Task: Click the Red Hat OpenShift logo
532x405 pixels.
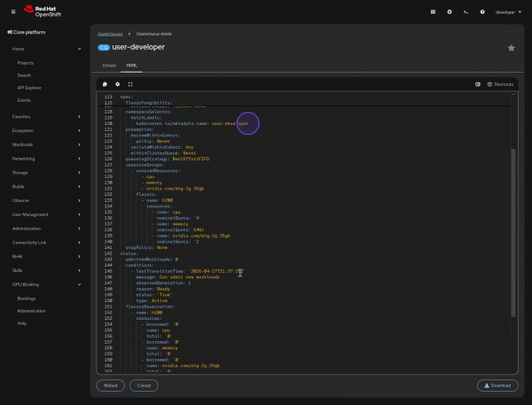Action: pyautogui.click(x=43, y=12)
